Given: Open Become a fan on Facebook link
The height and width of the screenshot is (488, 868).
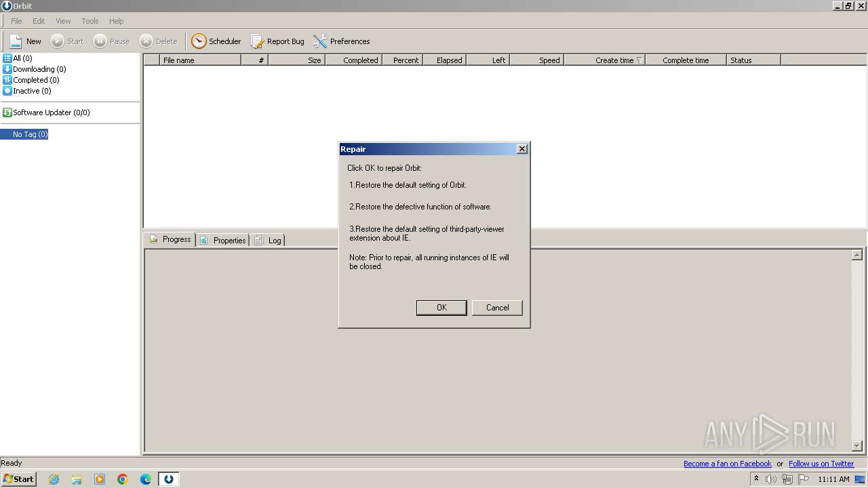Looking at the screenshot, I should point(728,464).
